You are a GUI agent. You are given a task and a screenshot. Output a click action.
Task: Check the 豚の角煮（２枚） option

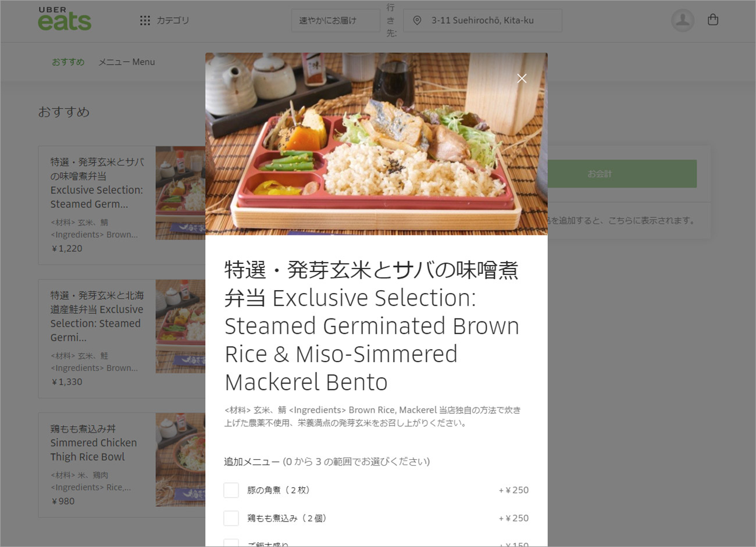(231, 490)
